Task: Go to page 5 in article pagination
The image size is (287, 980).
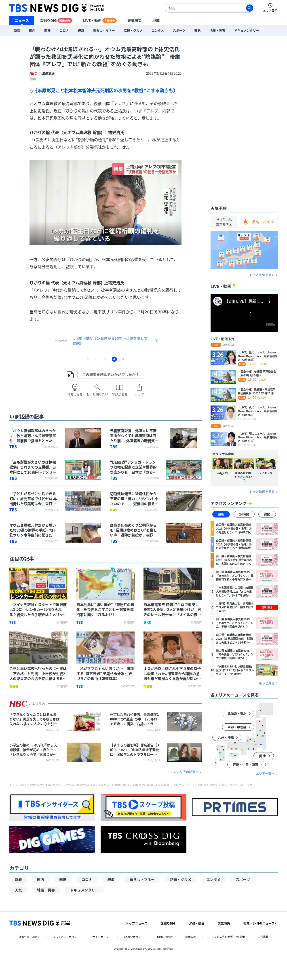Action: pyautogui.click(x=123, y=359)
